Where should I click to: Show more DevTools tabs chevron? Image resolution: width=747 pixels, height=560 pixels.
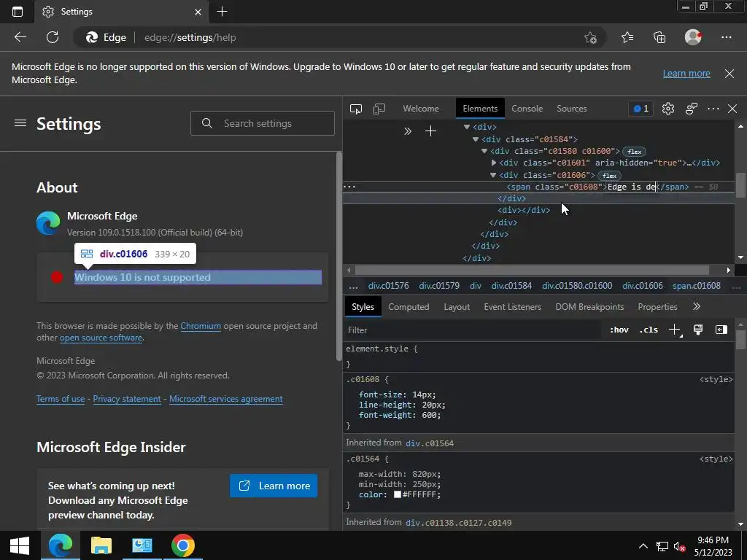tap(407, 131)
